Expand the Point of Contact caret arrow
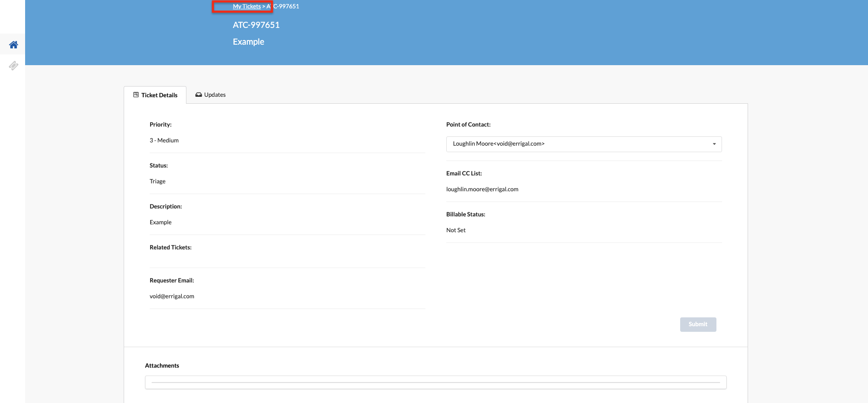Image resolution: width=868 pixels, height=403 pixels. coord(714,144)
